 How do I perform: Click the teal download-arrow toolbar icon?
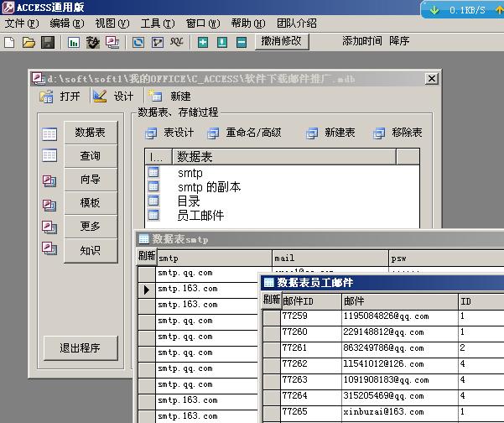[222, 42]
